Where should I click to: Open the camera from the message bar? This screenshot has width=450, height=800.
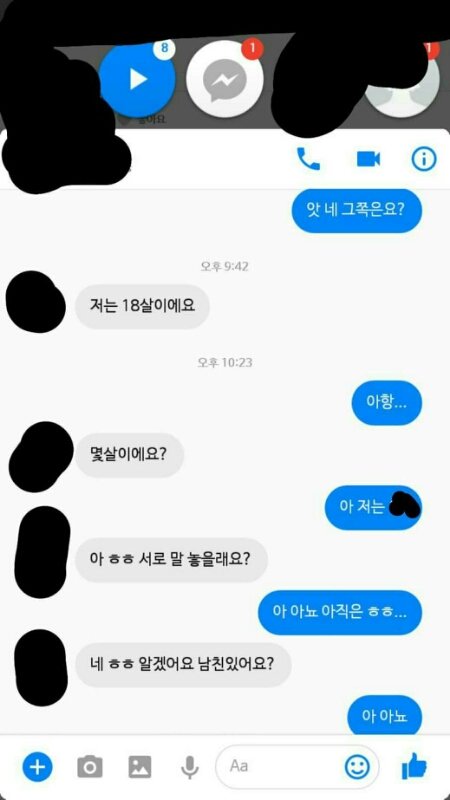pyautogui.click(x=90, y=767)
